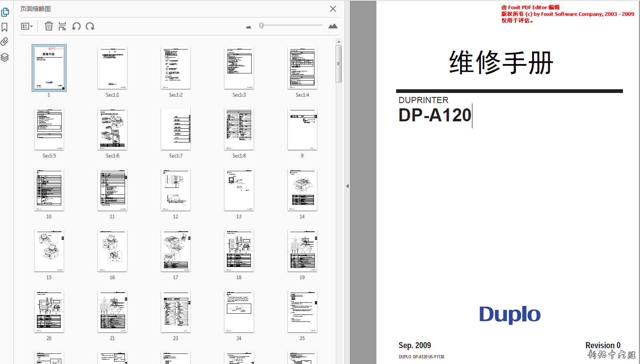Rotate page clockwise
Image resolution: width=640 pixels, height=364 pixels.
tap(90, 26)
